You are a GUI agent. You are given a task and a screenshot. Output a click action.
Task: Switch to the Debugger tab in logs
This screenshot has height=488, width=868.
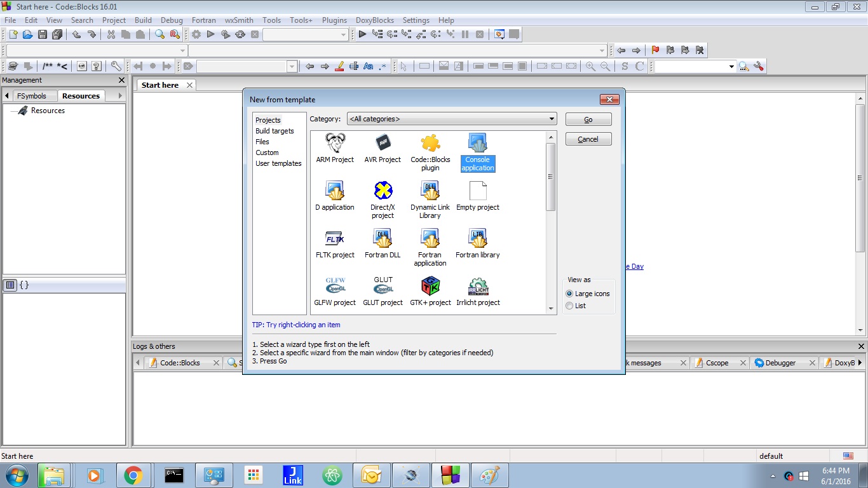click(780, 363)
